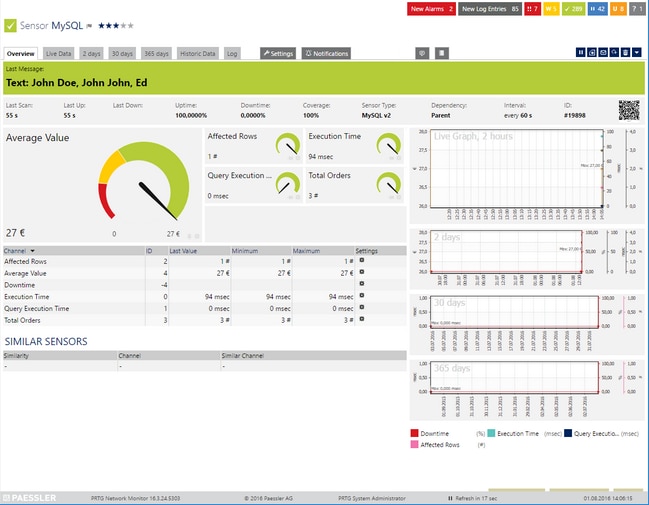Open New Log Entries list
The image size is (649, 505).
tap(490, 9)
